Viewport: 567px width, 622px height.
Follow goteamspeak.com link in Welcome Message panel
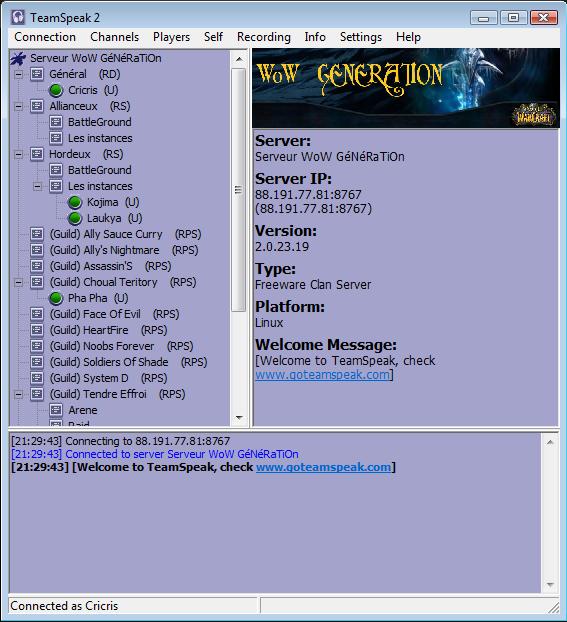[x=322, y=375]
